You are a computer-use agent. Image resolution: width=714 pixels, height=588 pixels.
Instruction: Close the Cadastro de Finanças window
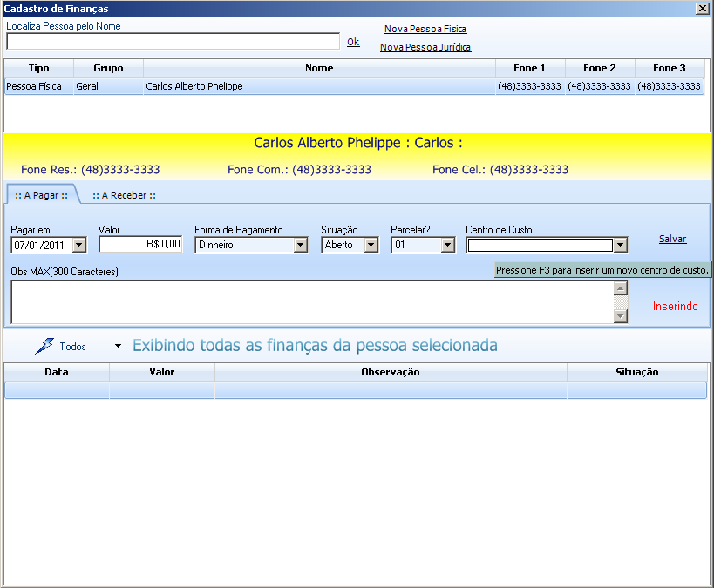[x=702, y=8]
